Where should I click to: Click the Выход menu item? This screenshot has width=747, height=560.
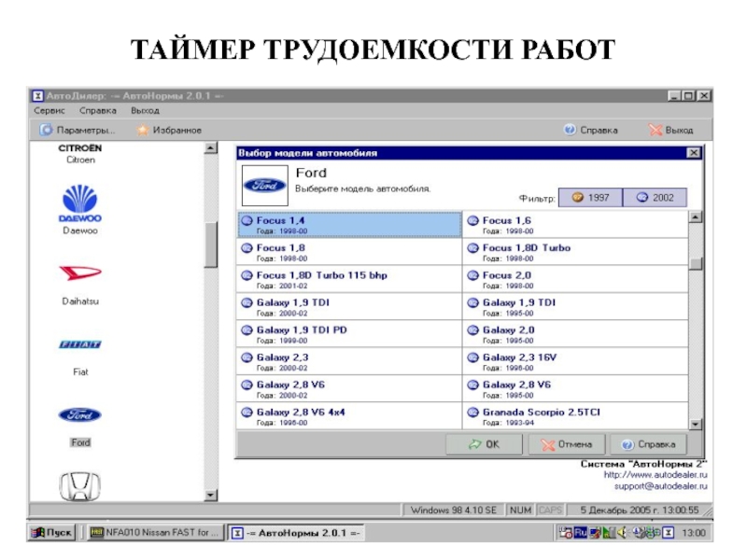pyautogui.click(x=145, y=110)
